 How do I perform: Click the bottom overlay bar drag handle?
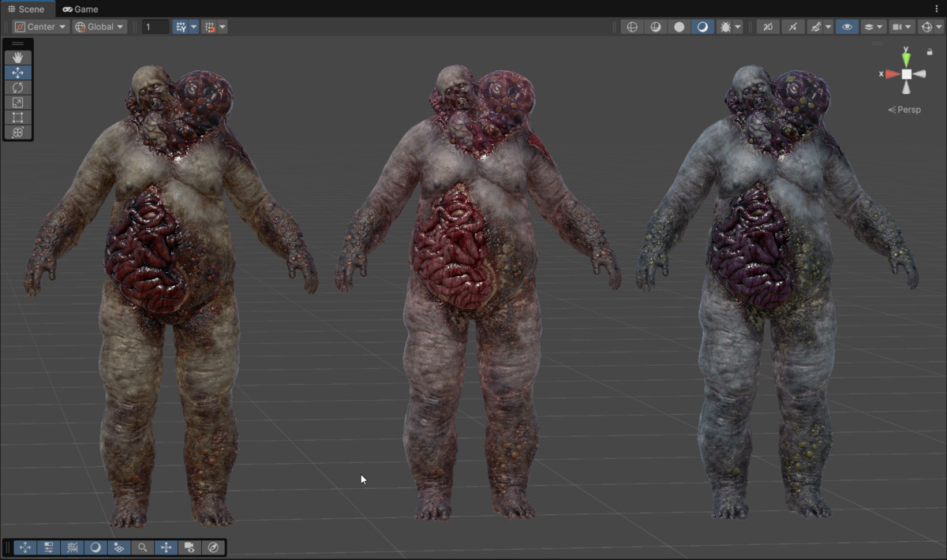(x=8, y=547)
